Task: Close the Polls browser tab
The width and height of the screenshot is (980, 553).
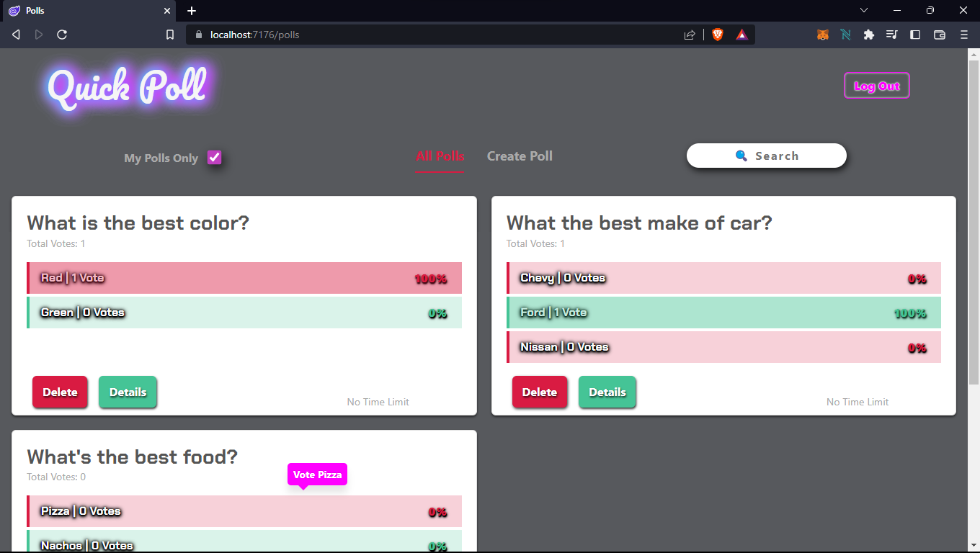Action: pos(167,11)
